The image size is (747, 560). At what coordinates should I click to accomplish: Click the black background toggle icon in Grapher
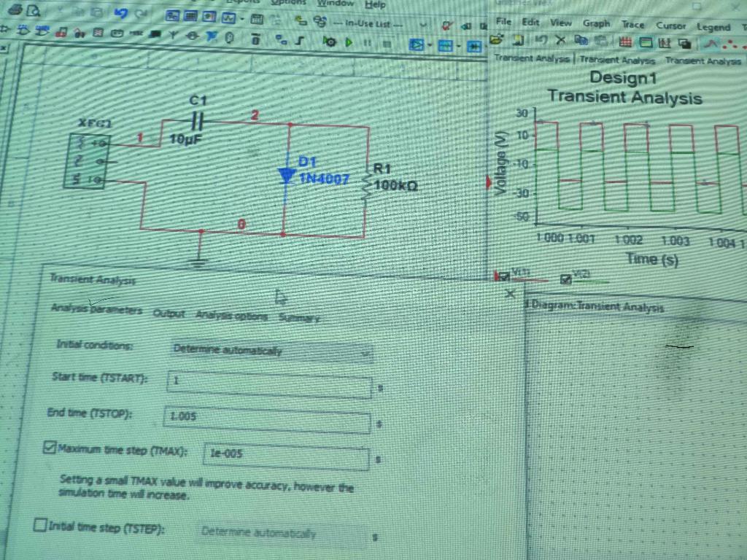click(684, 44)
